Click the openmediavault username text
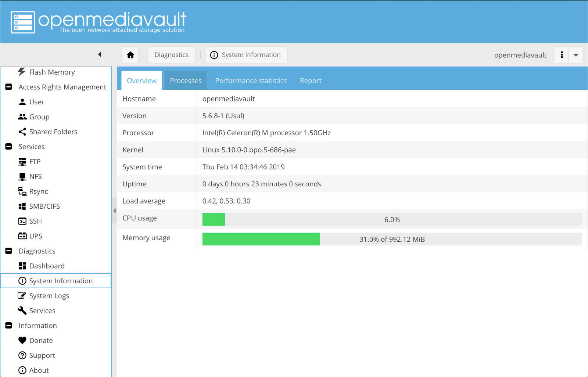The height and width of the screenshot is (377, 588). coord(520,55)
